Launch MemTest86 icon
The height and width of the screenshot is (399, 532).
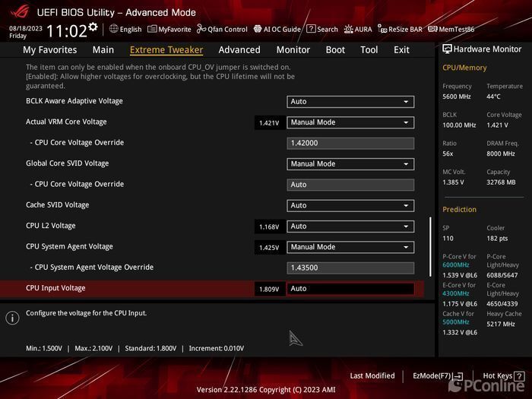click(432, 29)
